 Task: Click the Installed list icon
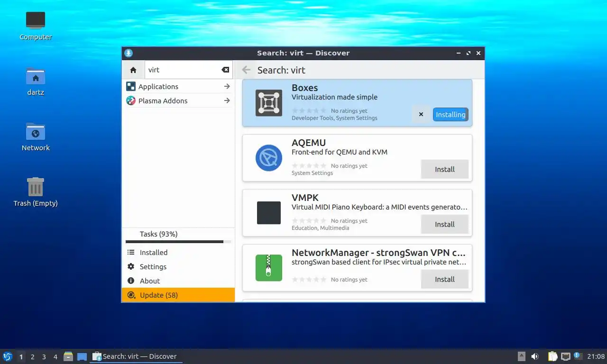(x=131, y=253)
